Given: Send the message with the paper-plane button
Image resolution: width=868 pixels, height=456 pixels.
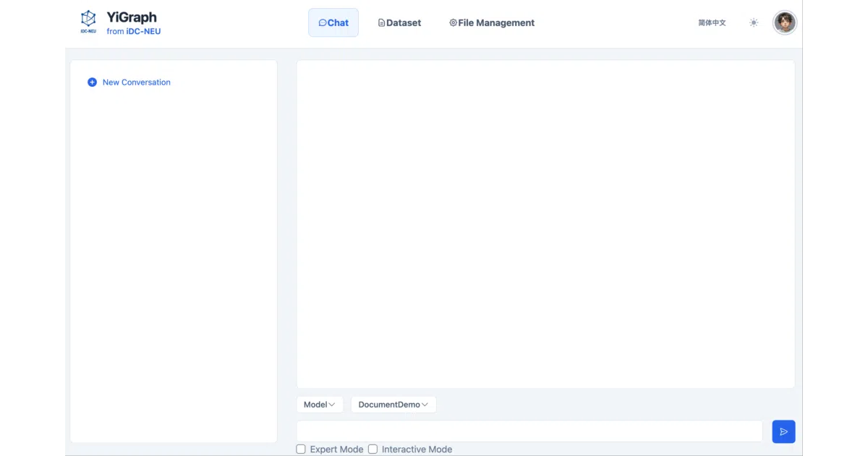Looking at the screenshot, I should (783, 431).
